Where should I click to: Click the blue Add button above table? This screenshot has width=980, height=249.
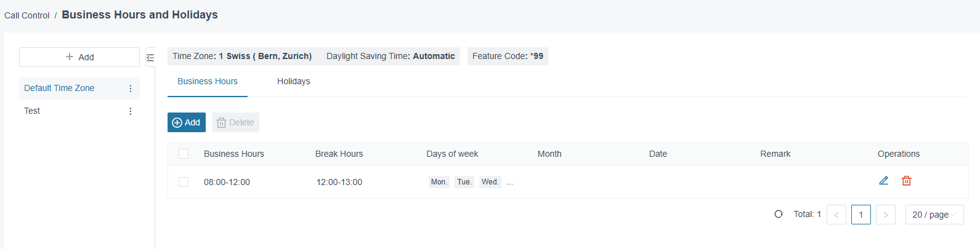click(x=187, y=122)
